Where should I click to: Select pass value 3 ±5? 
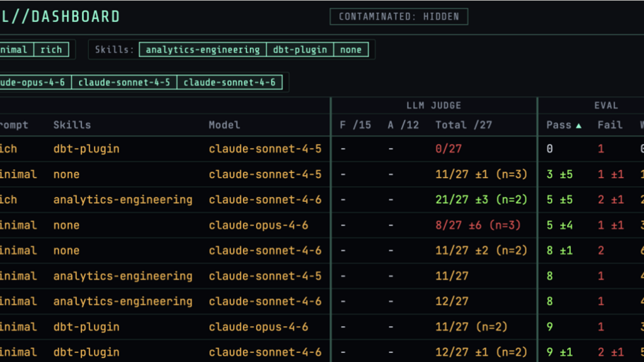pyautogui.click(x=559, y=174)
